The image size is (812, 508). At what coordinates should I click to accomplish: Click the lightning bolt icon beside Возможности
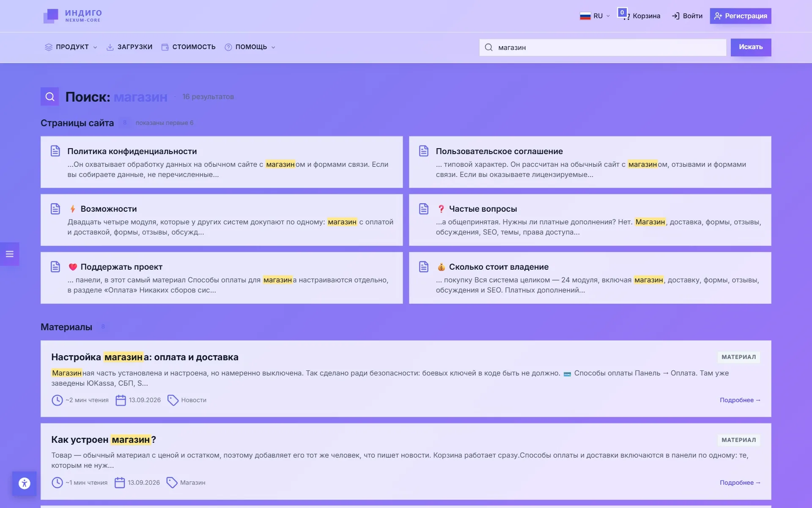pyautogui.click(x=73, y=209)
